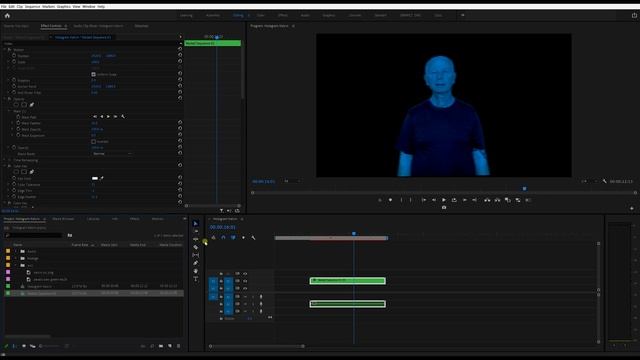Open playback resolution dropdown
Image resolution: width=640 pixels, height=360 pixels.
(x=588, y=181)
